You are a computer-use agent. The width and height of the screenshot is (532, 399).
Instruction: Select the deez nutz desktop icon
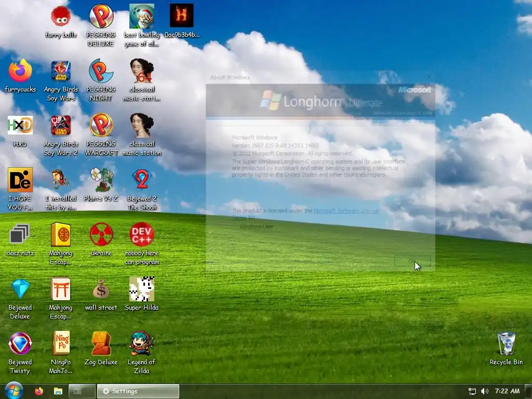pyautogui.click(x=20, y=240)
